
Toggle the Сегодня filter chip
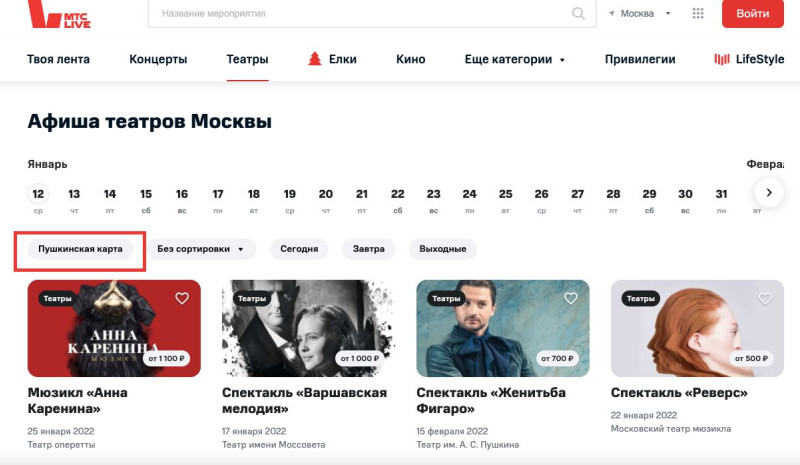(299, 249)
